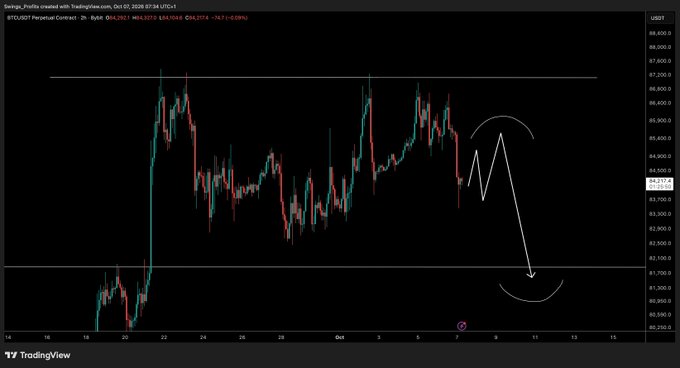Click the date label 14 on the time axis

tap(8, 337)
